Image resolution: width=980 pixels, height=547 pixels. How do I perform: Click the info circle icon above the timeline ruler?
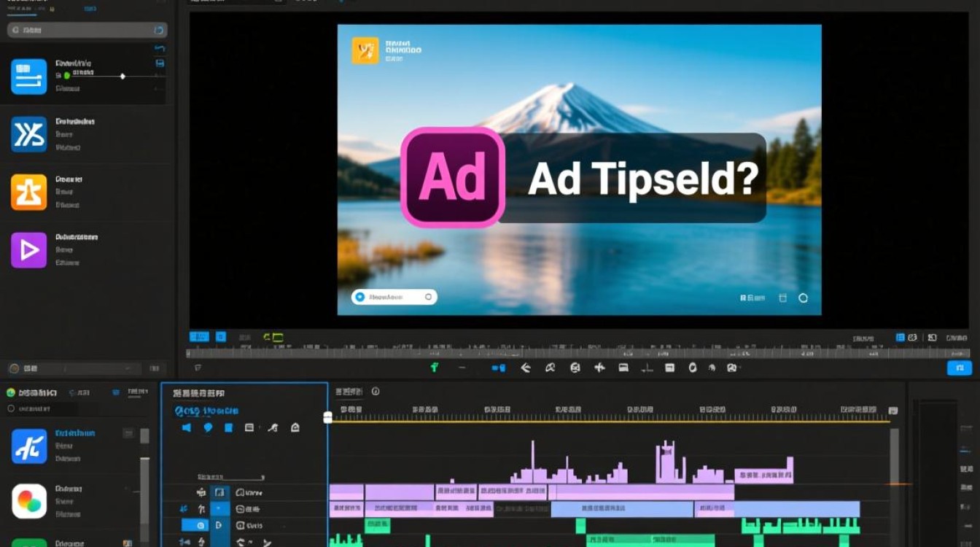pyautogui.click(x=376, y=392)
